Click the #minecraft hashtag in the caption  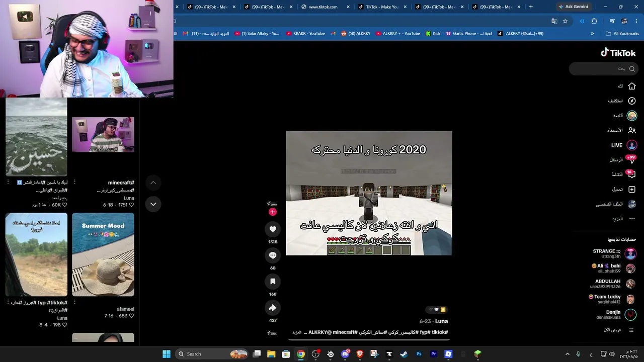click(x=345, y=332)
